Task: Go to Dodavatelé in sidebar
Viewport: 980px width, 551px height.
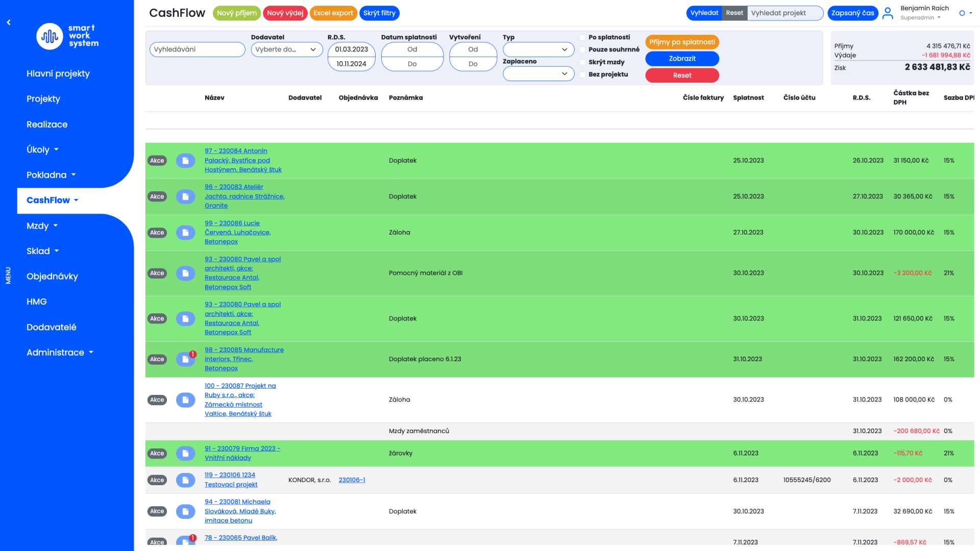Action: click(51, 327)
